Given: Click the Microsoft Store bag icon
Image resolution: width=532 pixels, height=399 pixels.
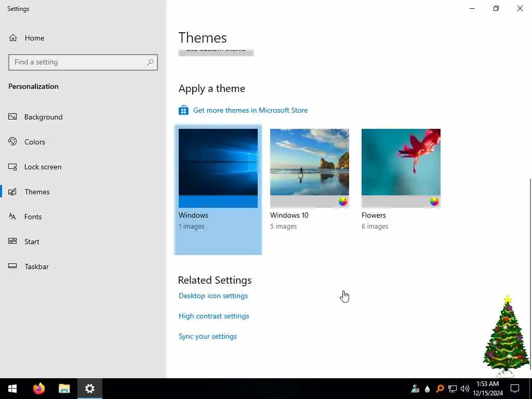Looking at the screenshot, I should pyautogui.click(x=183, y=110).
